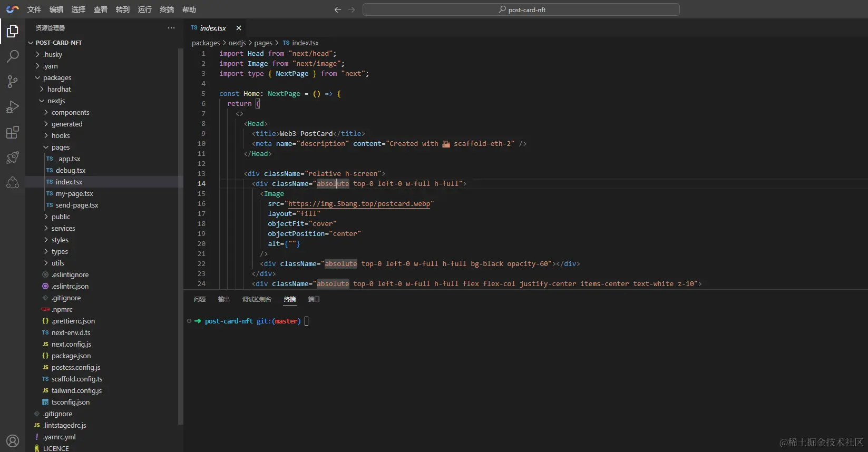Open the 终端 menu
Screen dimensions: 868x452
pyautogui.click(x=167, y=9)
